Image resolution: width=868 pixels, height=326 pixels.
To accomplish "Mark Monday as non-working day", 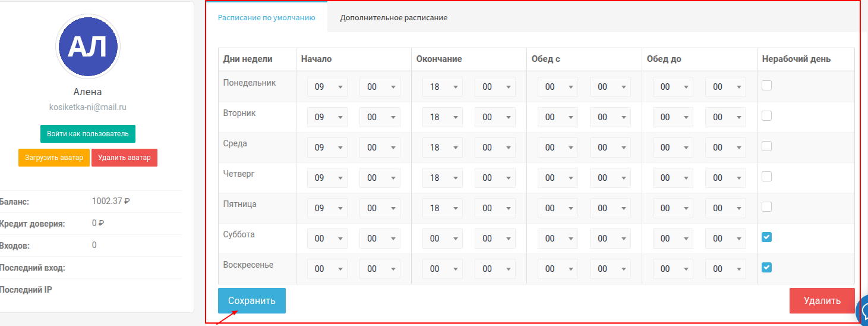I will tap(766, 86).
